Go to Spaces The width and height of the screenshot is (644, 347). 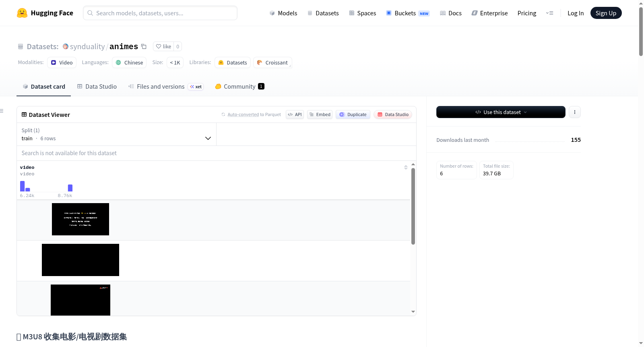tap(362, 13)
